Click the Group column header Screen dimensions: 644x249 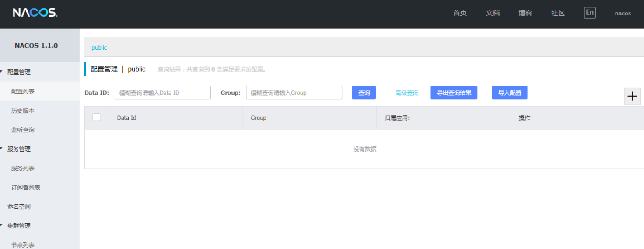[x=310, y=118]
